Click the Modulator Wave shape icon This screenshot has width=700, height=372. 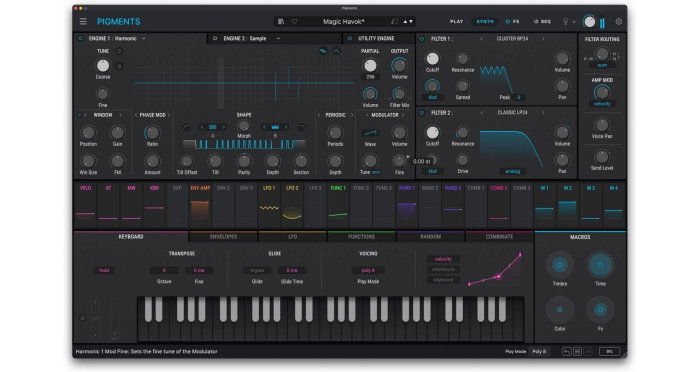click(370, 133)
